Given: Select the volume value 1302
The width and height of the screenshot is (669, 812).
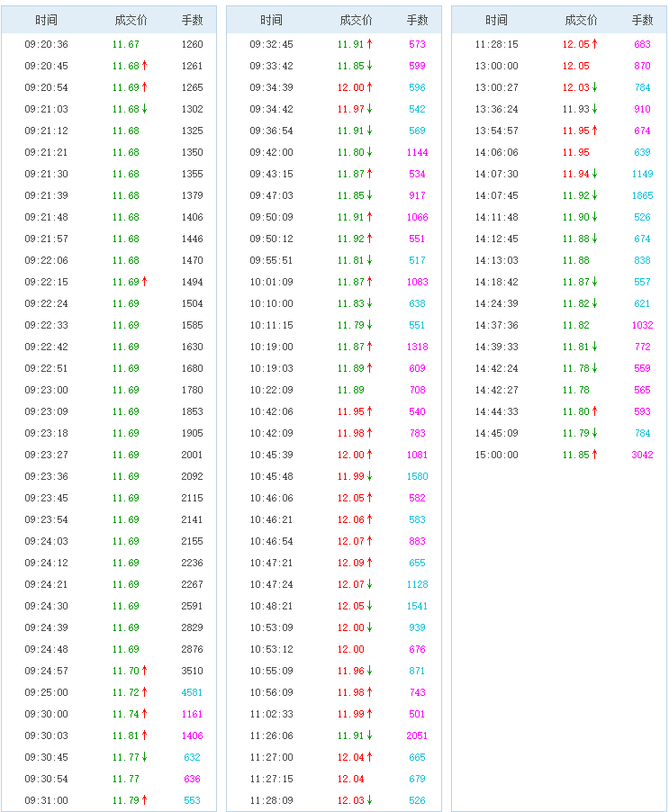Looking at the screenshot, I should click(x=192, y=109).
